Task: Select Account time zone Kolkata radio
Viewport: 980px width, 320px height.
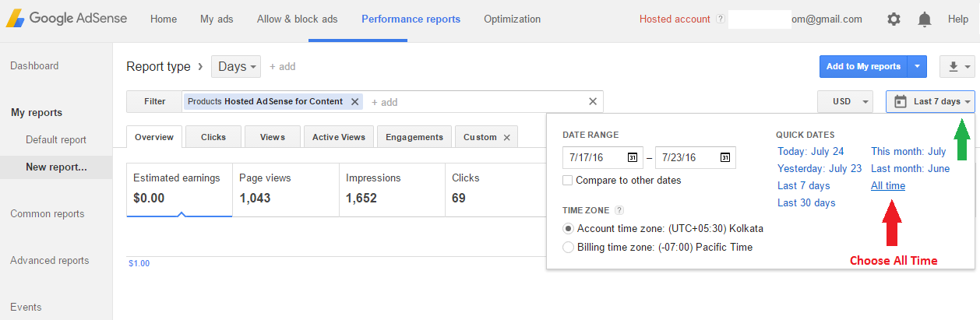Action: pyautogui.click(x=568, y=229)
